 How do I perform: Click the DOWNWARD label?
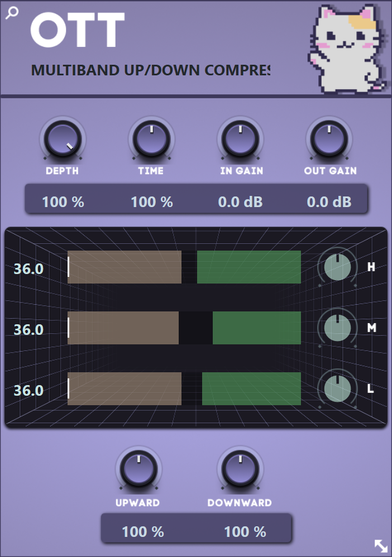click(240, 503)
